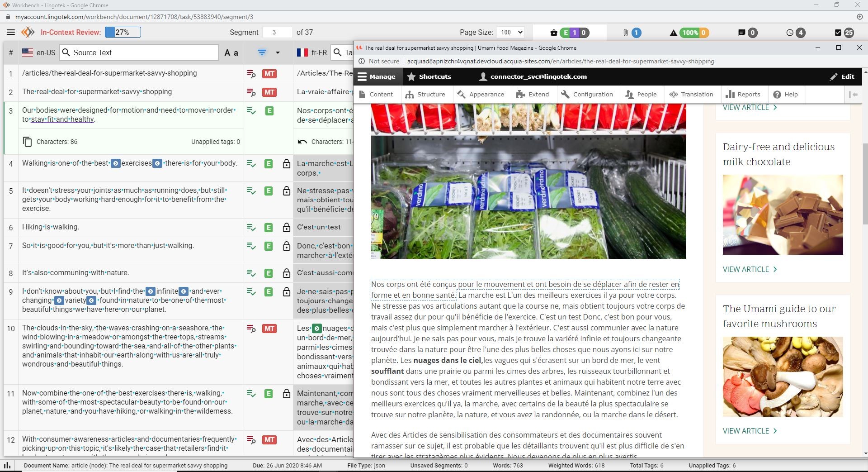
Task: Open the Configuration menu item
Action: [x=587, y=94]
